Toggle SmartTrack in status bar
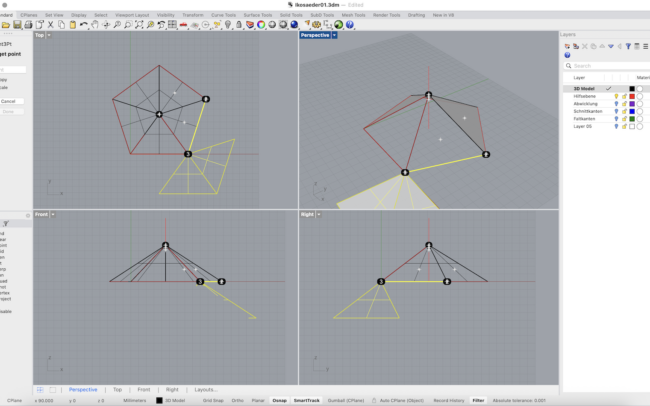650x406 pixels. tap(307, 401)
